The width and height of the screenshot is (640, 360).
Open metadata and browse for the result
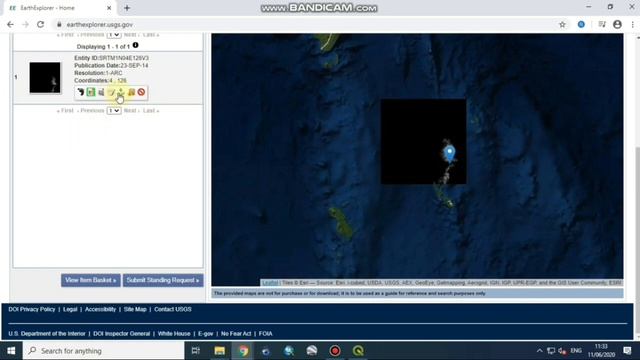[111, 92]
